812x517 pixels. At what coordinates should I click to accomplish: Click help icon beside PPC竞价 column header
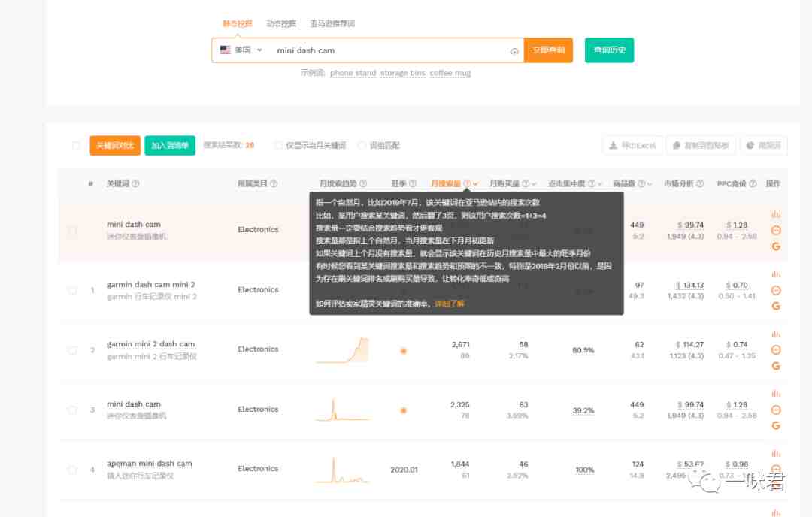pyautogui.click(x=753, y=183)
